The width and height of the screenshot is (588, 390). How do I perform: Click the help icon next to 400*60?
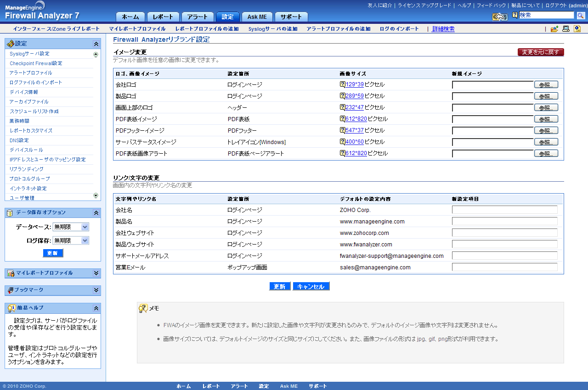pyautogui.click(x=342, y=142)
